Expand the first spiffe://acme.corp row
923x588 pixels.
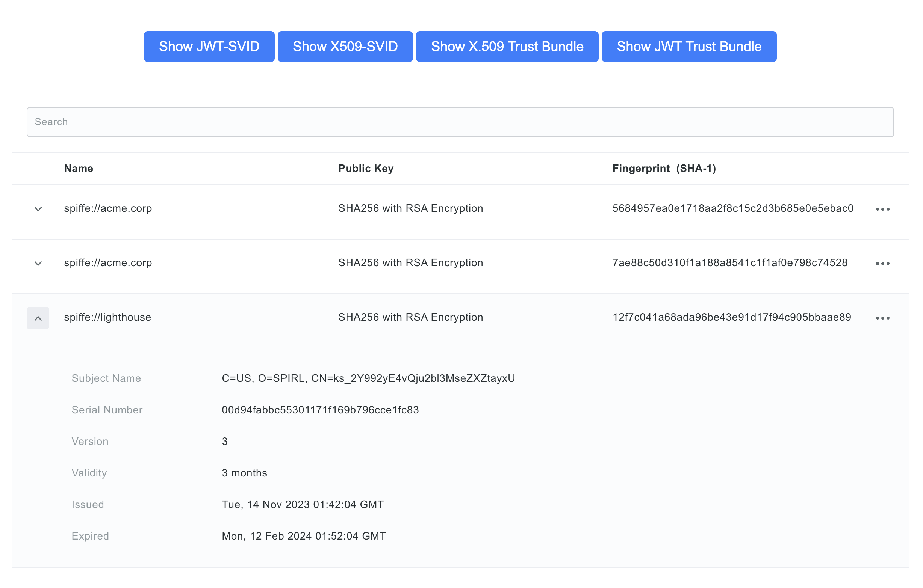pyautogui.click(x=38, y=209)
